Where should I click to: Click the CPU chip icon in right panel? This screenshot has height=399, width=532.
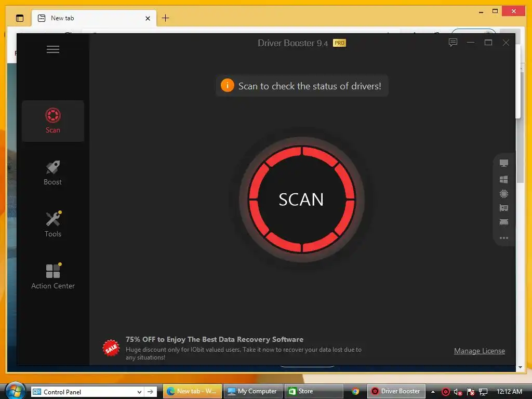(504, 194)
